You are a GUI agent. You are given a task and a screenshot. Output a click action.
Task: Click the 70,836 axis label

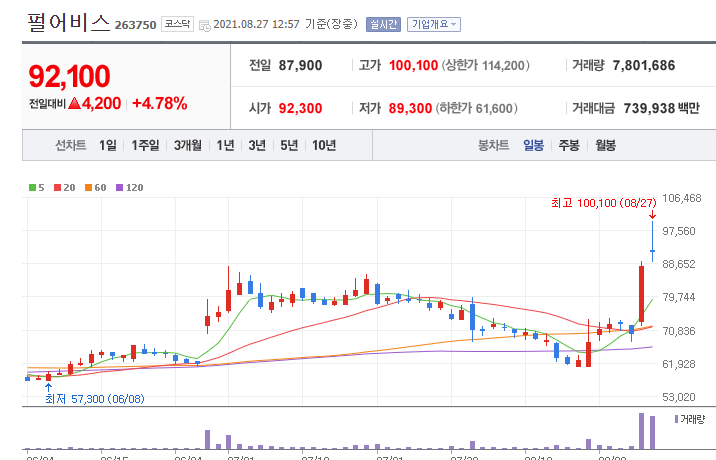[679, 331]
